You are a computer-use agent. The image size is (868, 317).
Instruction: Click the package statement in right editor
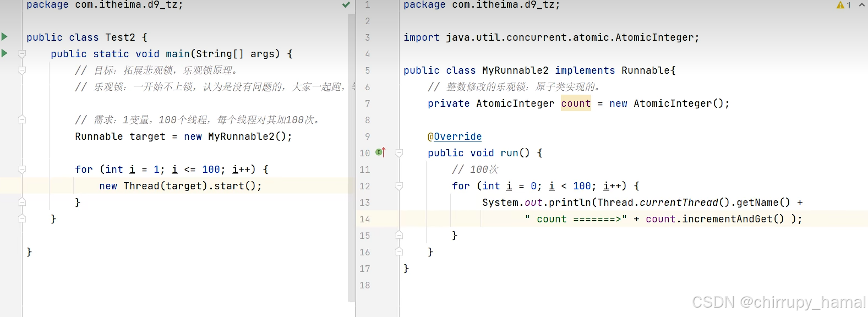tap(482, 5)
